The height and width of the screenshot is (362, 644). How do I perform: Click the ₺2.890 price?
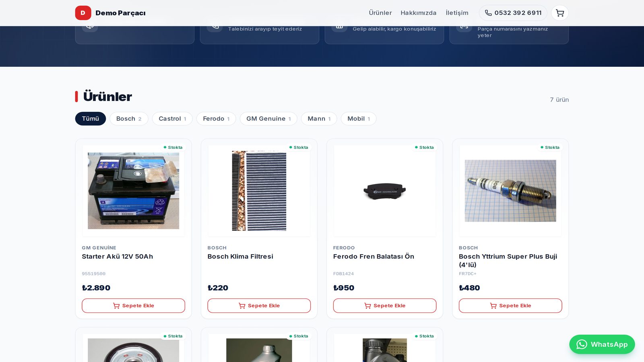[x=96, y=288]
